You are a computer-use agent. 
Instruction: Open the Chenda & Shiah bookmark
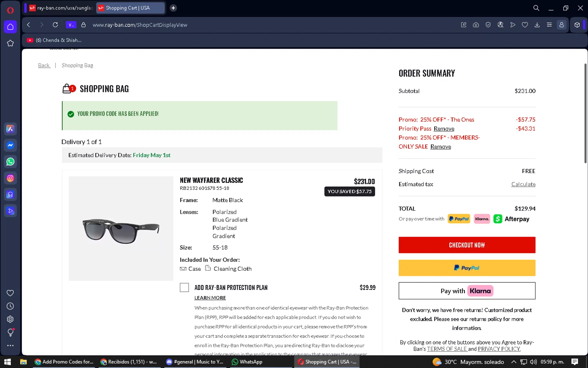point(54,40)
